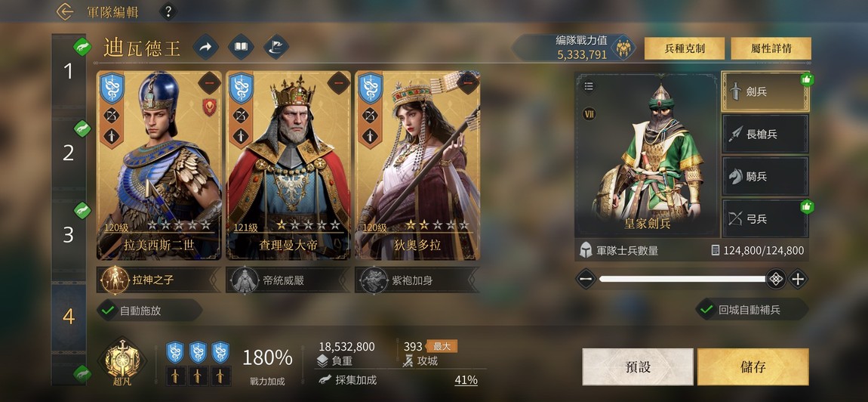The width and height of the screenshot is (868, 402).
Task: Open 兵種克制 details
Action: point(685,48)
